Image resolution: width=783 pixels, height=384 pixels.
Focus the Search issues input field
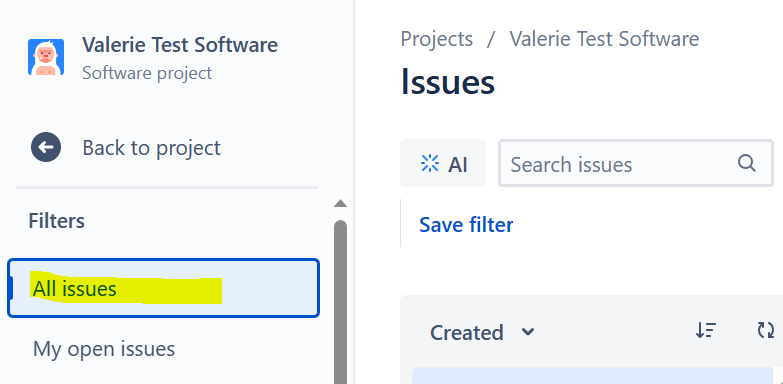tap(636, 164)
